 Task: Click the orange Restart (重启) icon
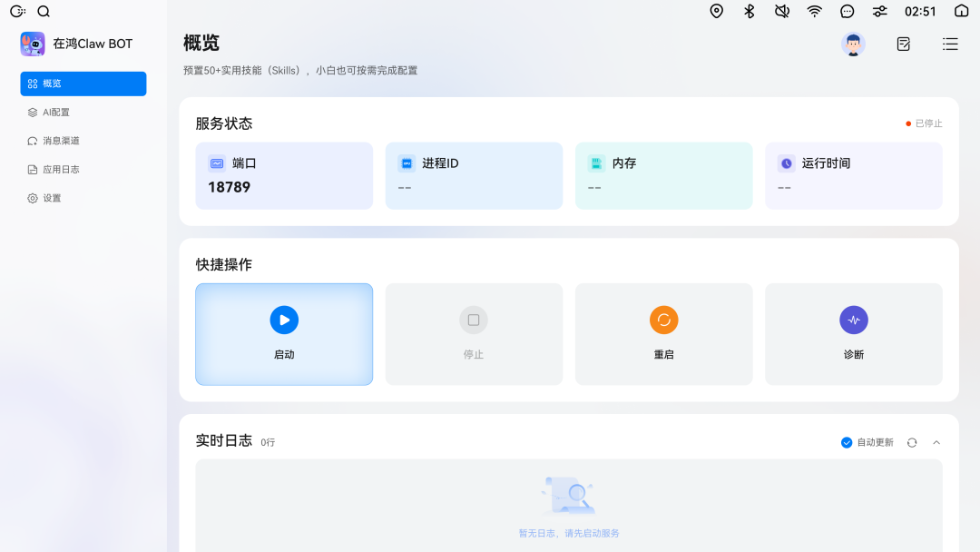(x=663, y=320)
